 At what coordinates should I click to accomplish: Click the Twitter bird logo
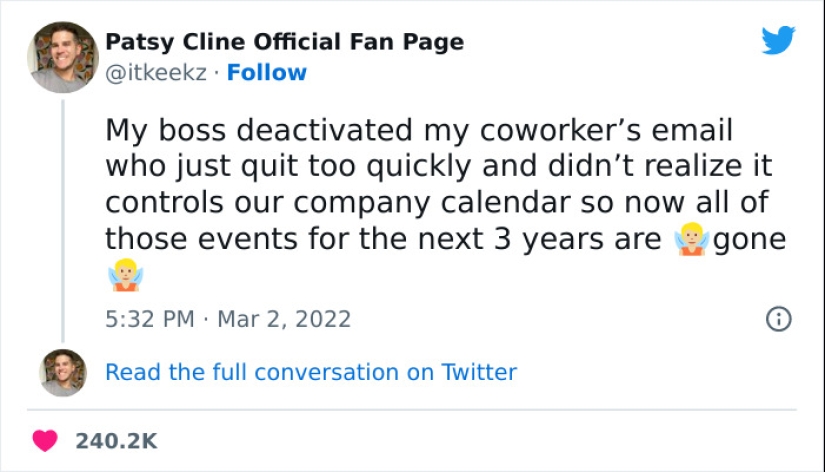778,40
